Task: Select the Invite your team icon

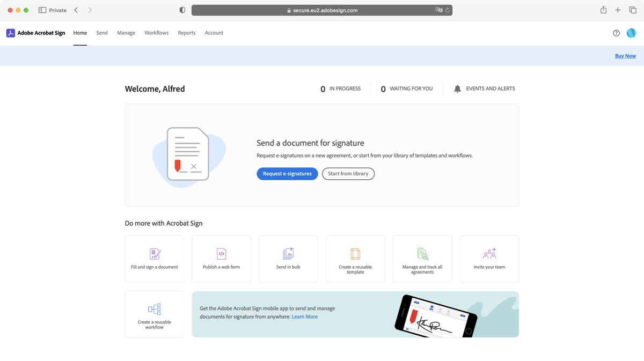Action: coord(489,254)
